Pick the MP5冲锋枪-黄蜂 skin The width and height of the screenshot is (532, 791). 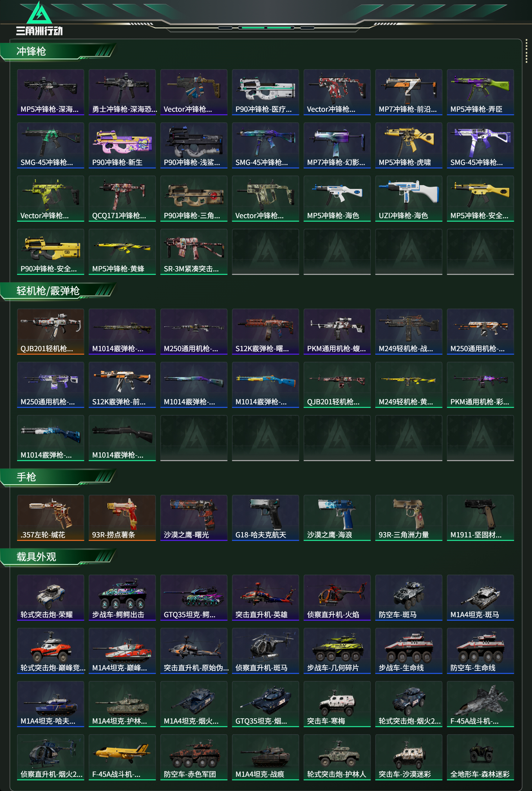click(122, 252)
